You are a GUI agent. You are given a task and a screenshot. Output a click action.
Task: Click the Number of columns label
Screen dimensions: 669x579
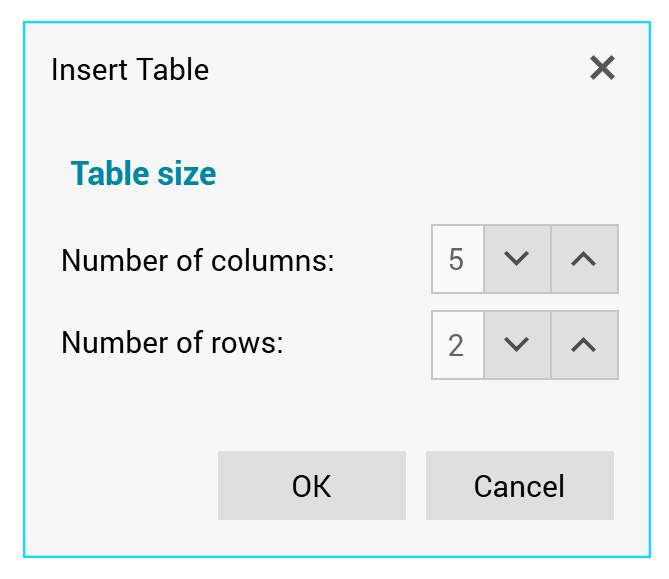(x=197, y=261)
